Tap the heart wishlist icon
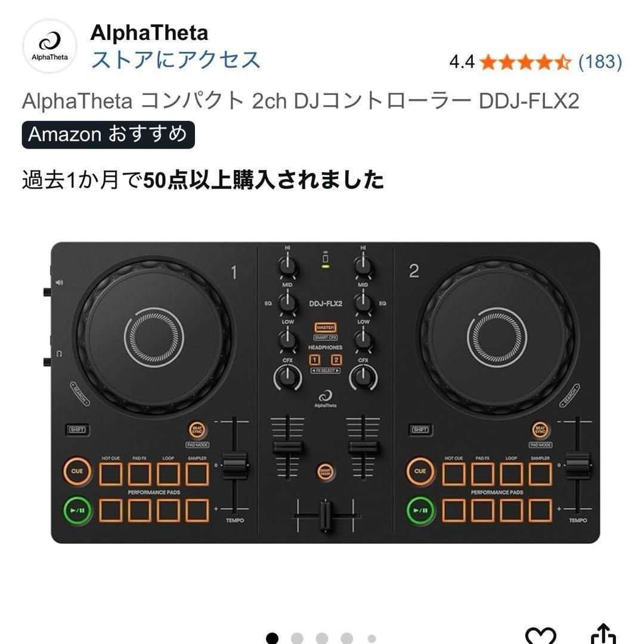 541,636
